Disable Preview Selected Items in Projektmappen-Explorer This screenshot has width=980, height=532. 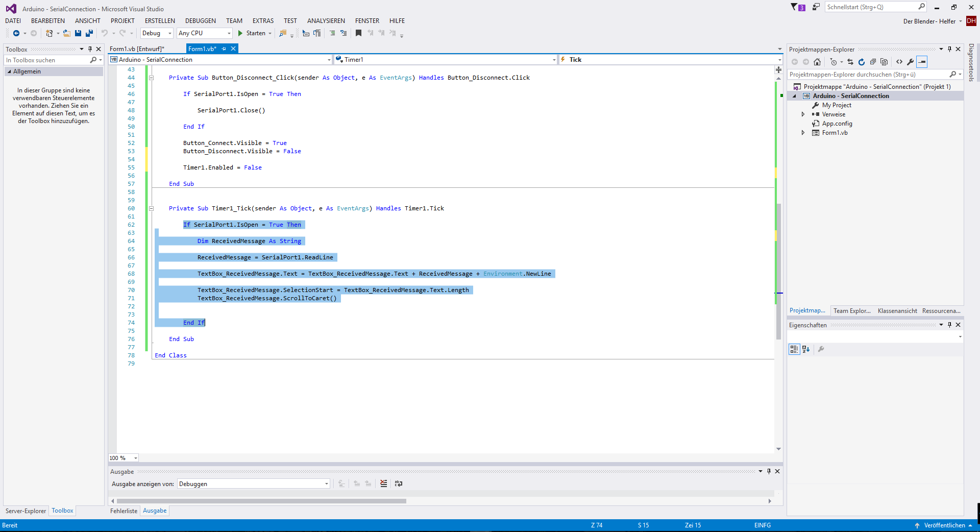tap(922, 62)
